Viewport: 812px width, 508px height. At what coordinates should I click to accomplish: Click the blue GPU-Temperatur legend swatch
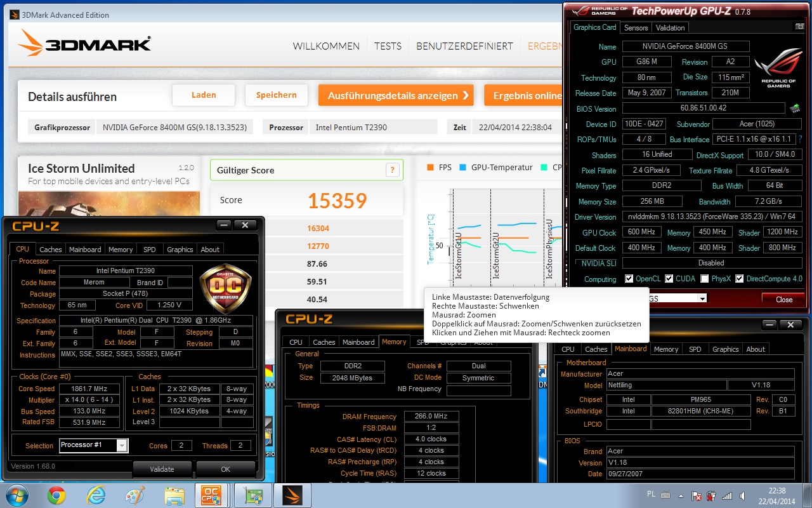[462, 168]
